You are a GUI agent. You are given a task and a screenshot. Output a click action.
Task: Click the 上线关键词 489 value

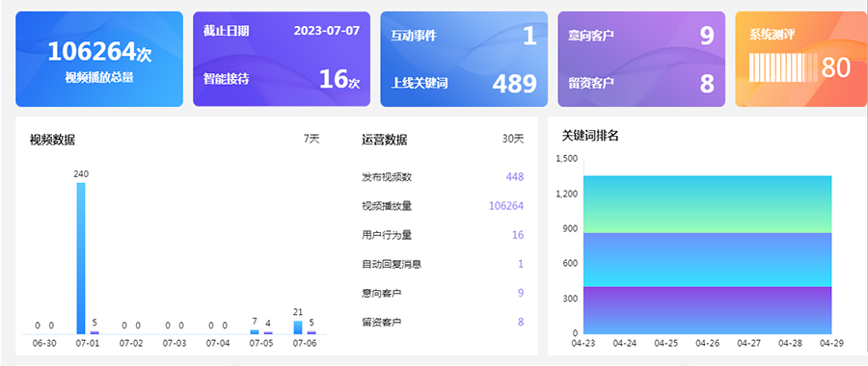tap(514, 84)
